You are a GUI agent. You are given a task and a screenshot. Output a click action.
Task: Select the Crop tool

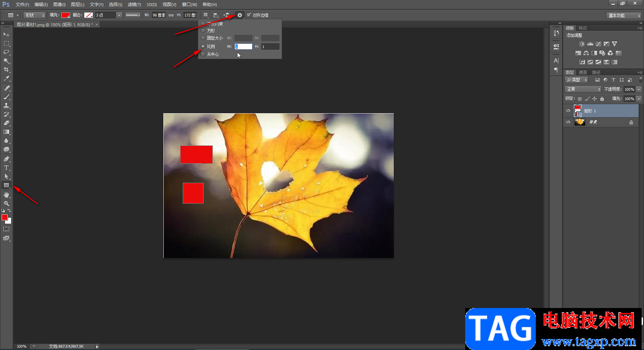point(6,70)
